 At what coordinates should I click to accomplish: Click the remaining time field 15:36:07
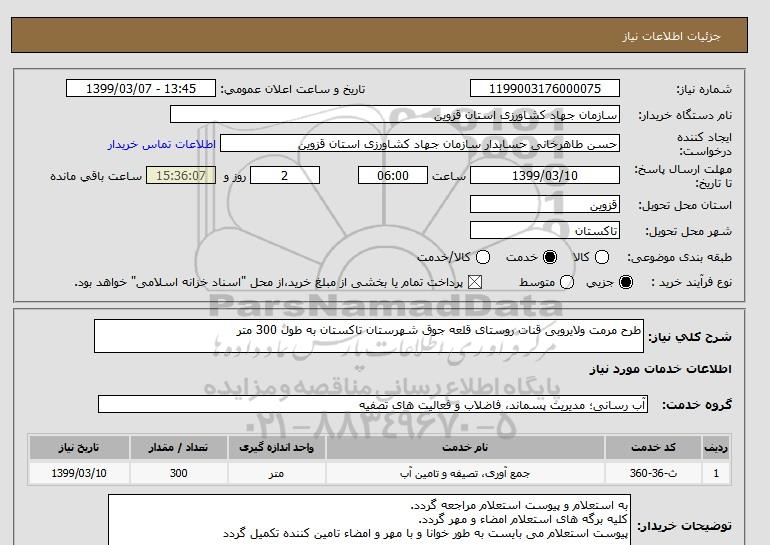(x=181, y=175)
